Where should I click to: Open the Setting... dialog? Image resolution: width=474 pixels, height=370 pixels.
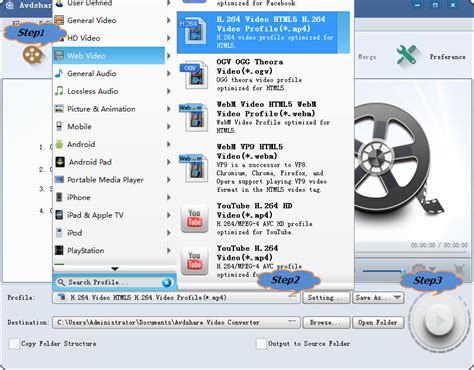326,298
